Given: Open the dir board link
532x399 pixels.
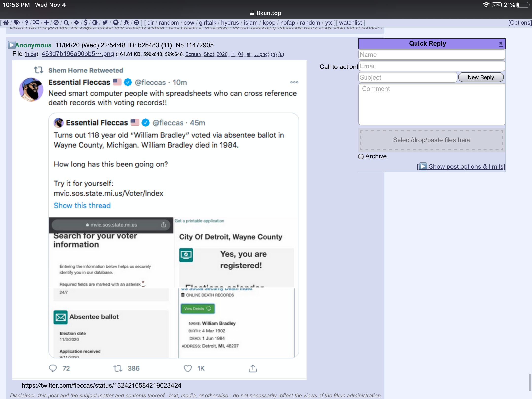Looking at the screenshot, I should pos(150,23).
